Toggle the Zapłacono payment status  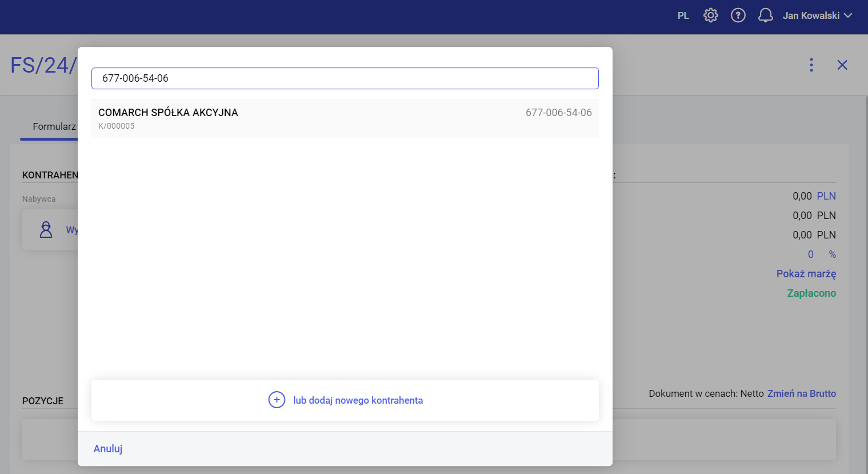[811, 293]
